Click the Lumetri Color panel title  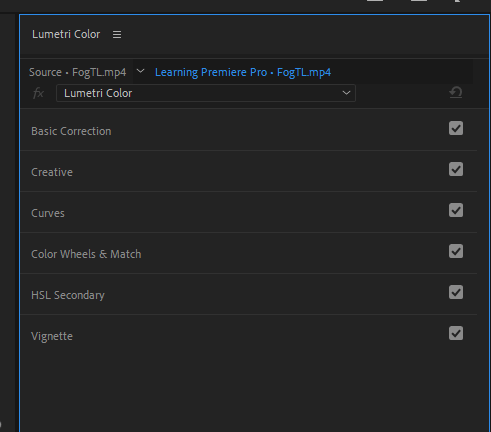pyautogui.click(x=66, y=34)
